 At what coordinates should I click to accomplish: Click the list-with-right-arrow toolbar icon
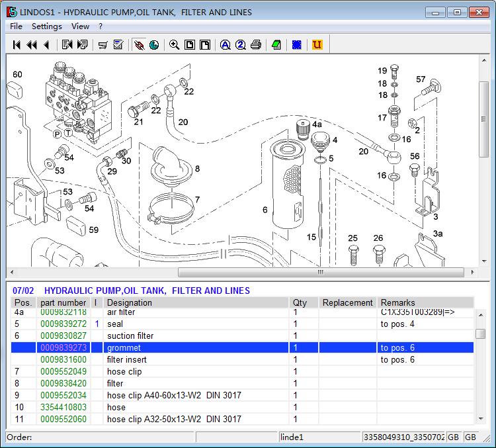(82, 45)
